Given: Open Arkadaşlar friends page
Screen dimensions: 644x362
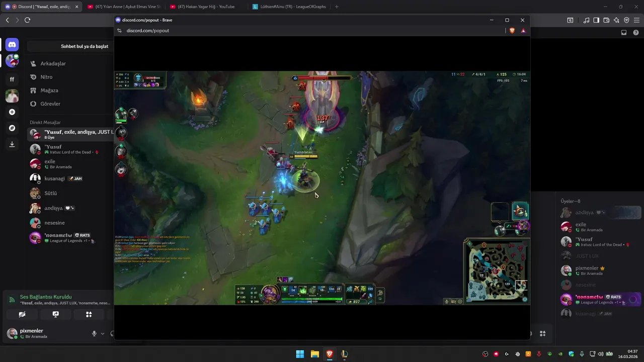Looking at the screenshot, I should point(70,64).
